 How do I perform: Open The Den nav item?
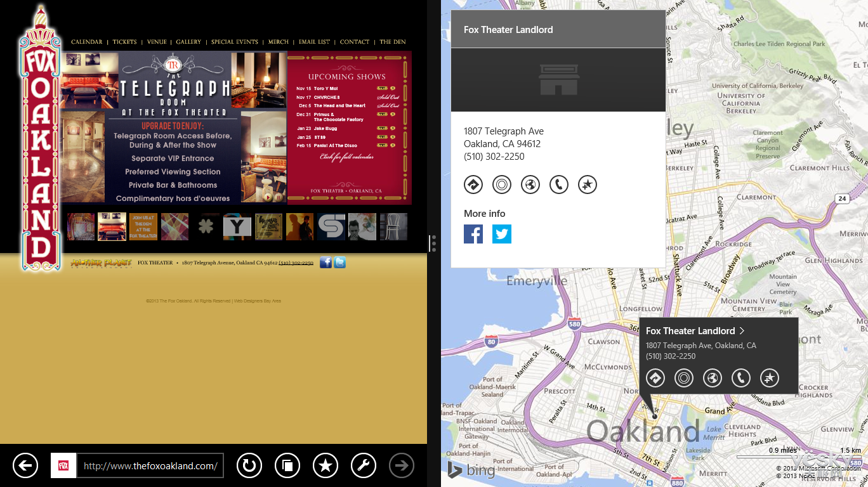click(393, 42)
